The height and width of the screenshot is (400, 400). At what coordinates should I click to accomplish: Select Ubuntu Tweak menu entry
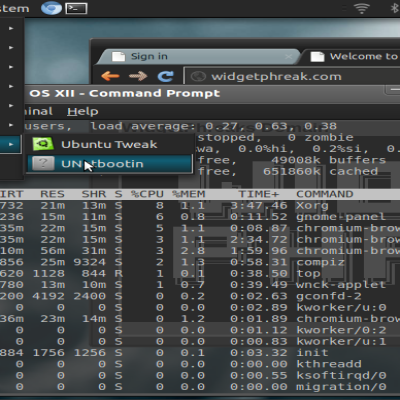[x=109, y=144]
